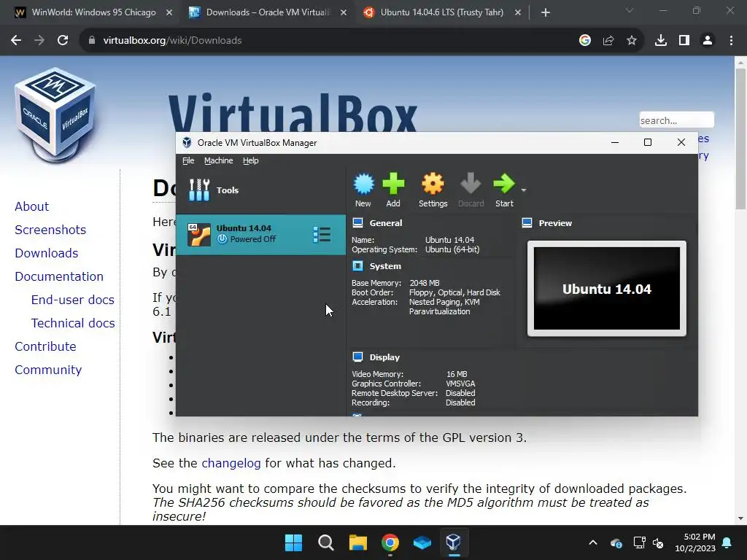Show hidden tray icons chevron
This screenshot has height=560, width=747.
tap(592, 542)
